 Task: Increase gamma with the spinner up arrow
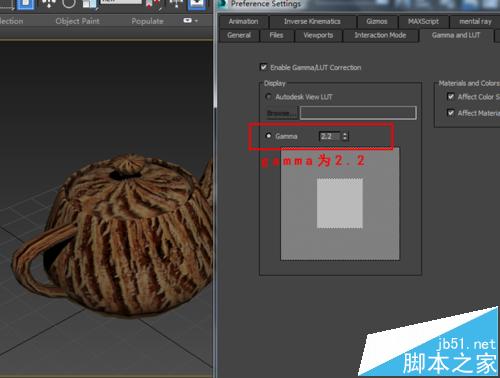coord(345,134)
